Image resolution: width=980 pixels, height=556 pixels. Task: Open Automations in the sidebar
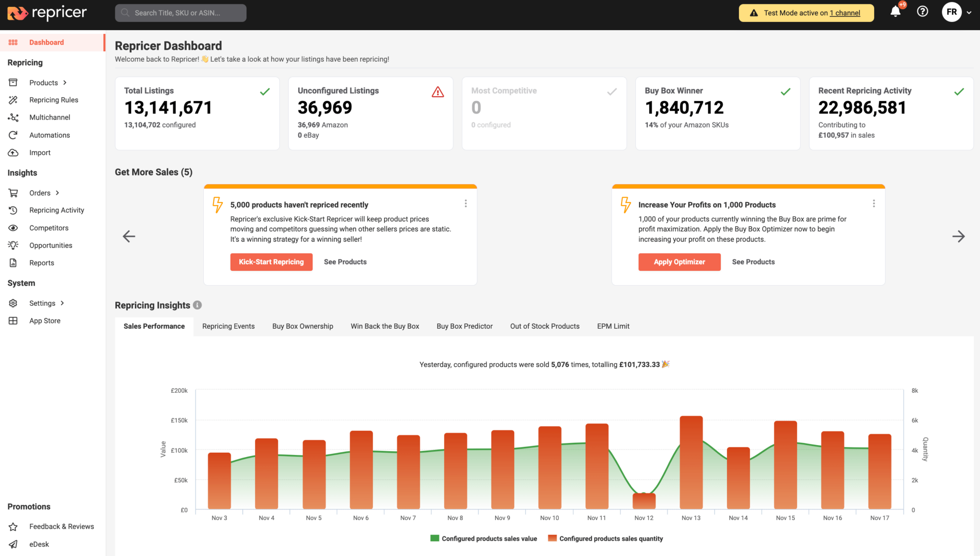coord(49,135)
